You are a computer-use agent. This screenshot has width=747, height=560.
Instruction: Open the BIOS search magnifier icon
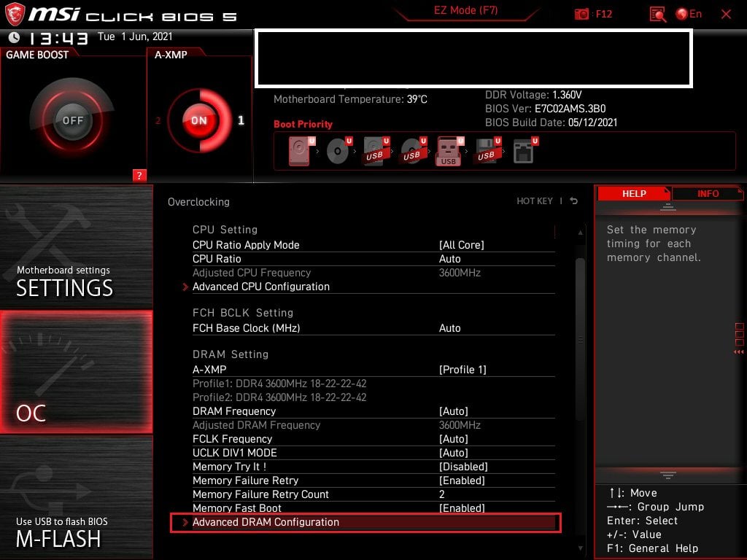tap(658, 15)
